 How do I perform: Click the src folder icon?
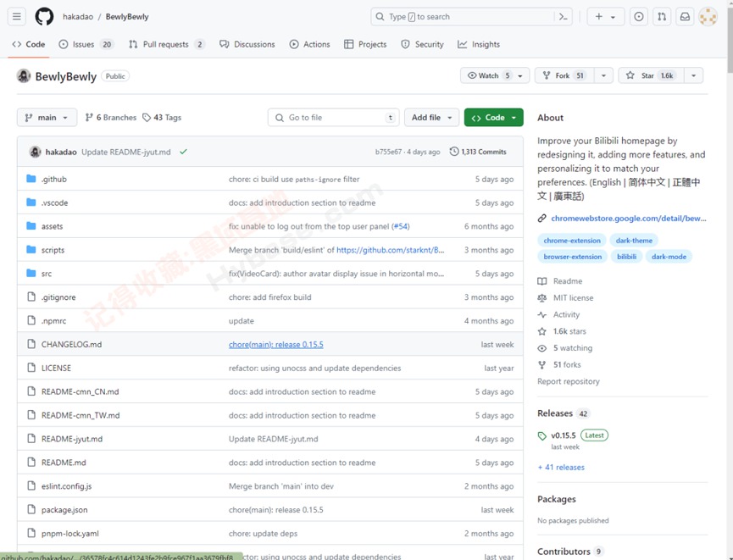(31, 273)
